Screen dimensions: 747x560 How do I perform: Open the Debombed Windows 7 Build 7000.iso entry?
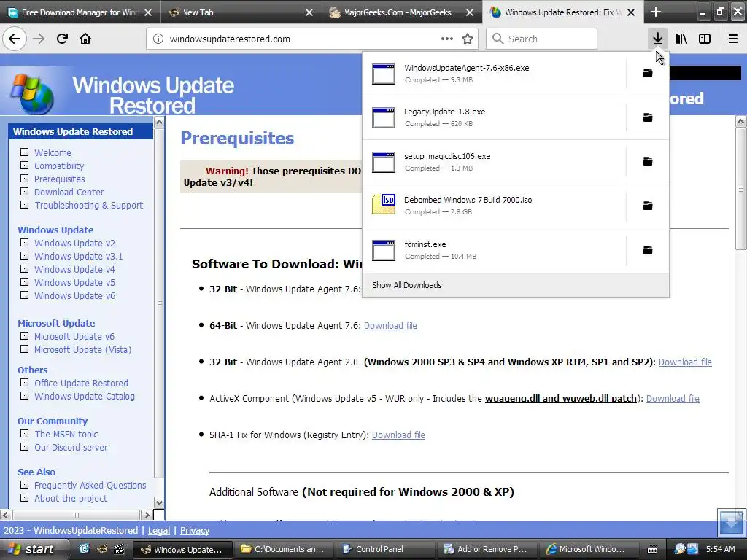[494, 206]
